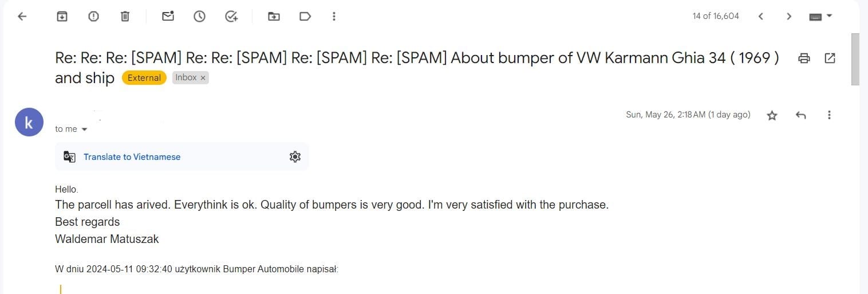The image size is (868, 294).
Task: Star this message from Waldemar
Action: tap(772, 116)
